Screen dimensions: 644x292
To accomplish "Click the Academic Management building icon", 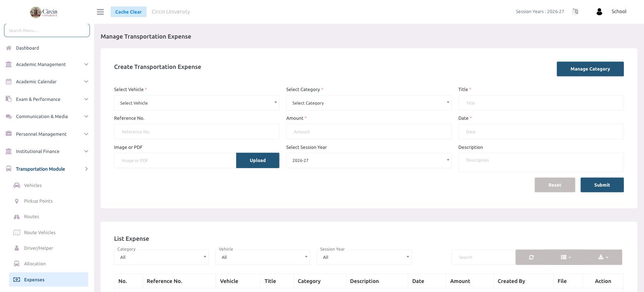I will tap(9, 64).
